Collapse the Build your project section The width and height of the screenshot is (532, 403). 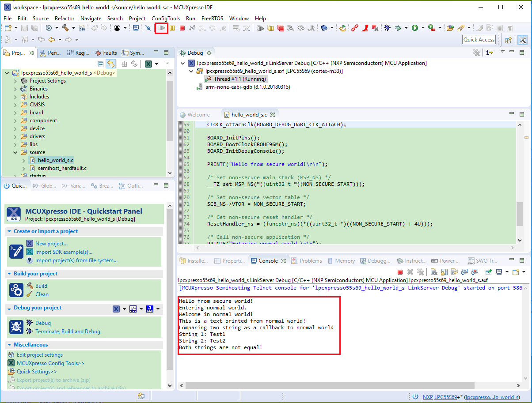point(10,274)
